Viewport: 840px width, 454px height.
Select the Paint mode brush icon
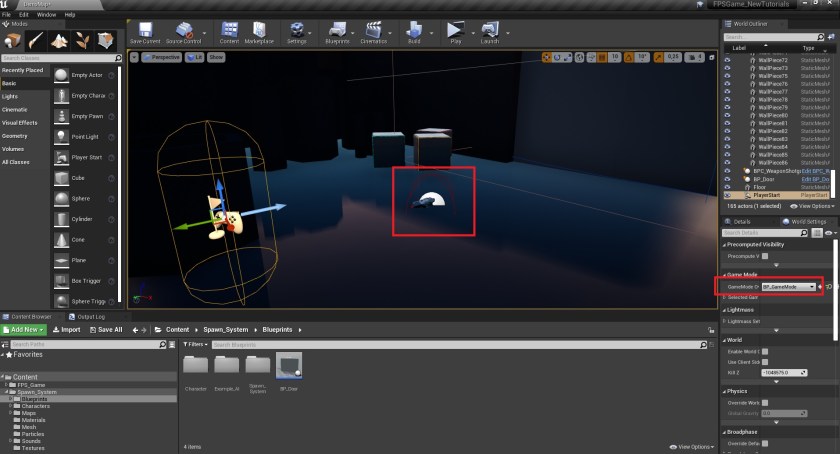pyautogui.click(x=36, y=39)
